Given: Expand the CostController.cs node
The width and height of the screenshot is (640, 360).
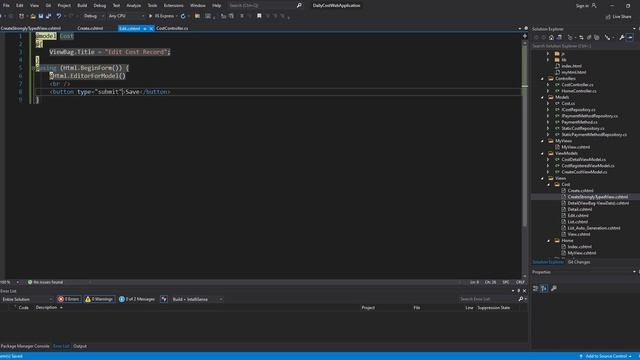Looking at the screenshot, I should (548, 85).
